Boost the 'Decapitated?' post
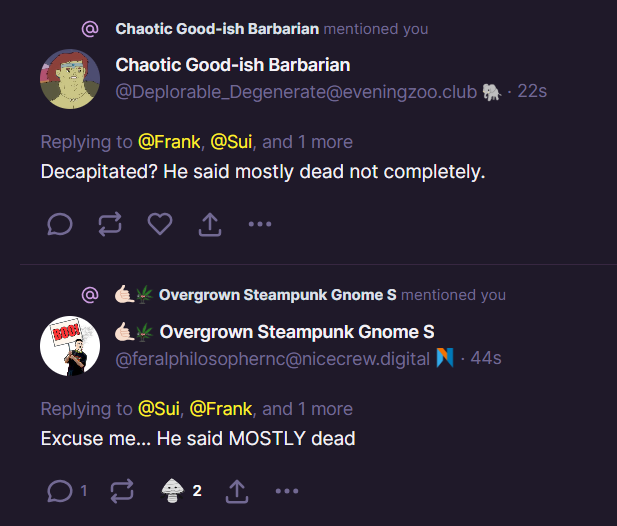617x526 pixels. pyautogui.click(x=110, y=224)
